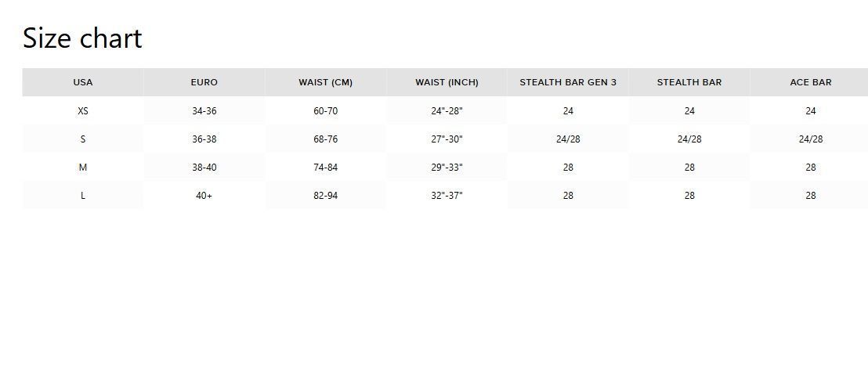
Task: Select the XS size row label
Action: click(x=83, y=111)
